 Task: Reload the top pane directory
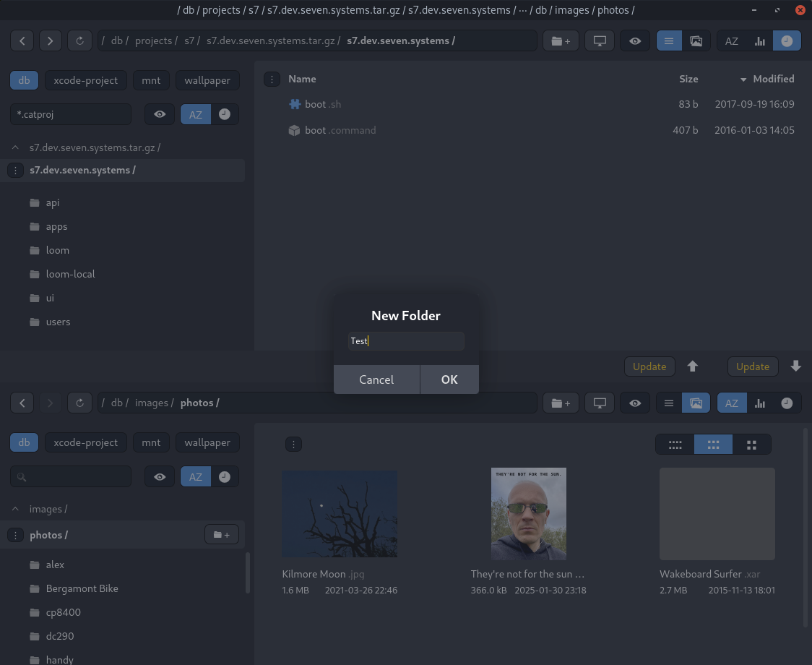(79, 41)
